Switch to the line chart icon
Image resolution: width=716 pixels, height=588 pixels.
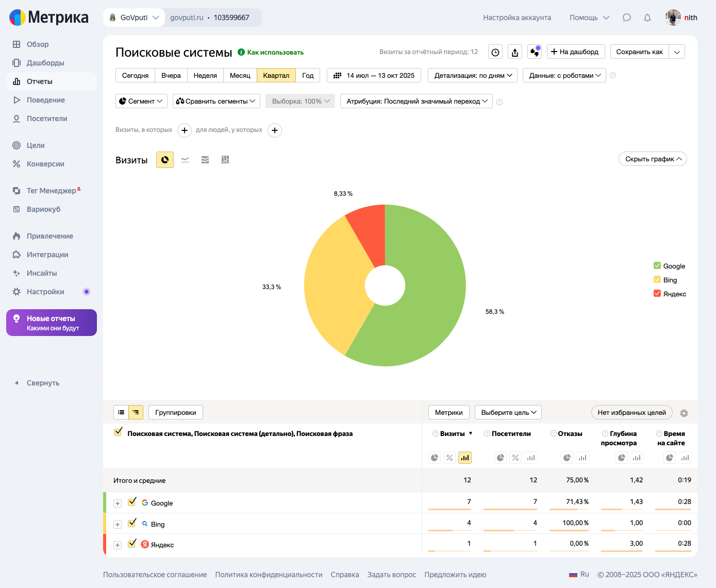(185, 160)
